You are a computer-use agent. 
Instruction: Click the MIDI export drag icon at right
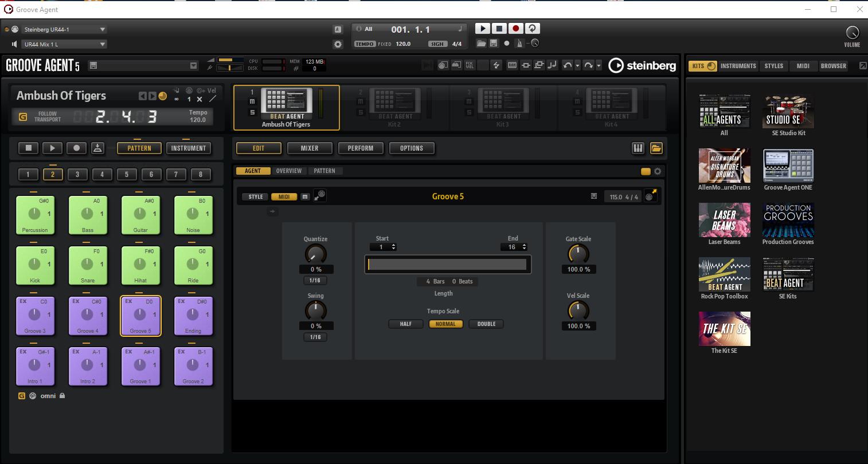650,196
